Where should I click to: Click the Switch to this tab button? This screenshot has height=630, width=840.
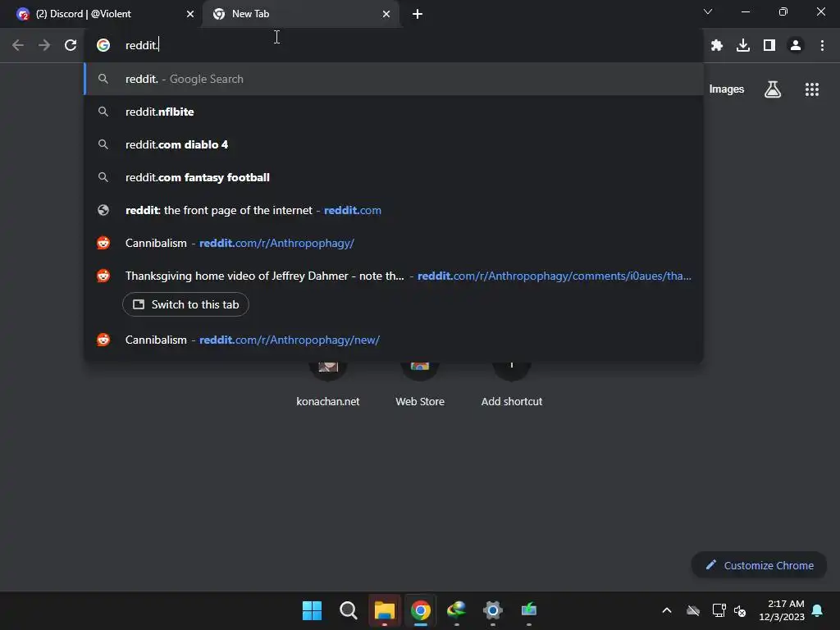coord(185,304)
